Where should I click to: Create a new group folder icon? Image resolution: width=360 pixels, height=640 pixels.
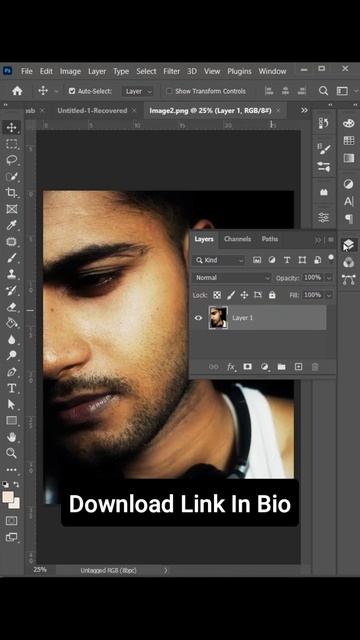(281, 367)
